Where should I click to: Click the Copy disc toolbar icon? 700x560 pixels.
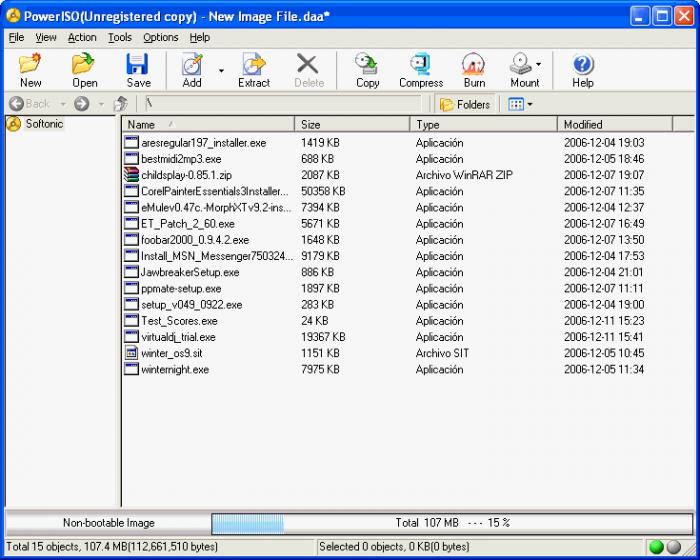(x=367, y=70)
